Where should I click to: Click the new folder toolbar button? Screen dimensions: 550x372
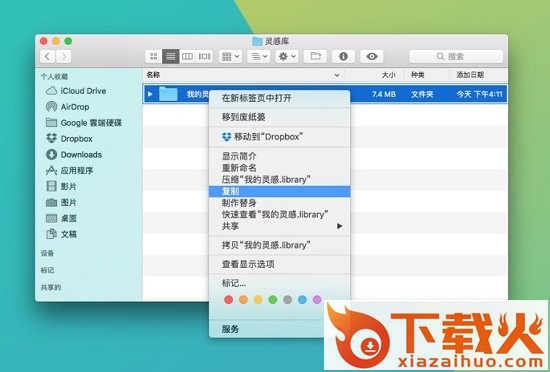[315, 56]
